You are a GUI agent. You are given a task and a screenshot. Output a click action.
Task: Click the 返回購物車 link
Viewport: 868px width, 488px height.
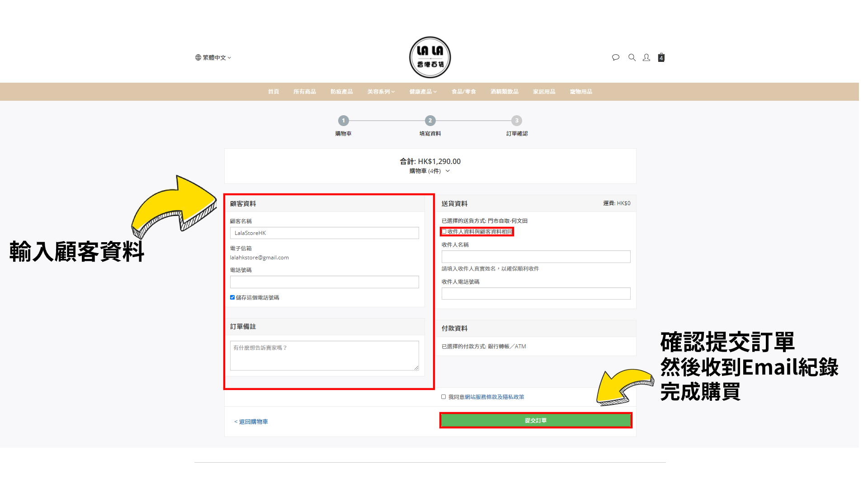point(251,422)
